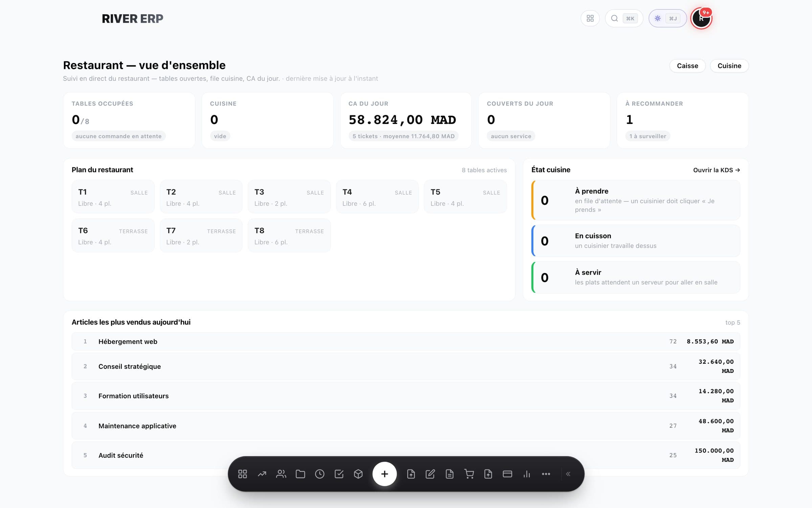Select table T2 in restaurant plan
The height and width of the screenshot is (508, 812).
point(201,197)
